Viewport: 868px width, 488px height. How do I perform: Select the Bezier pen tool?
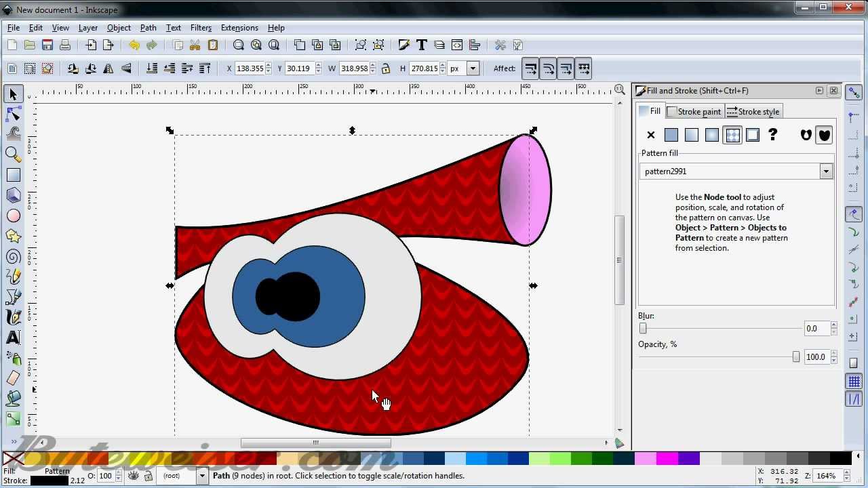pyautogui.click(x=13, y=297)
